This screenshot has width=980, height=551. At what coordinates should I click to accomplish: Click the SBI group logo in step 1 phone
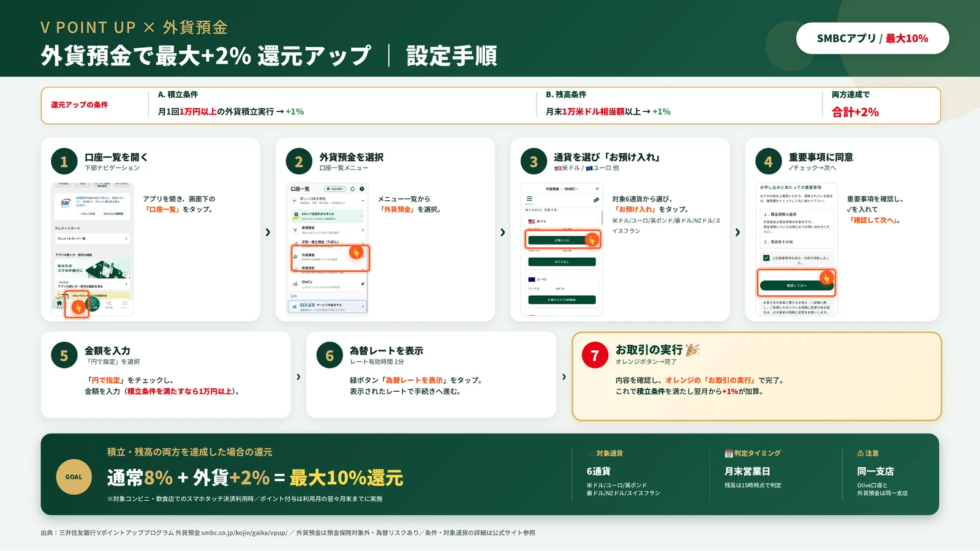65,203
